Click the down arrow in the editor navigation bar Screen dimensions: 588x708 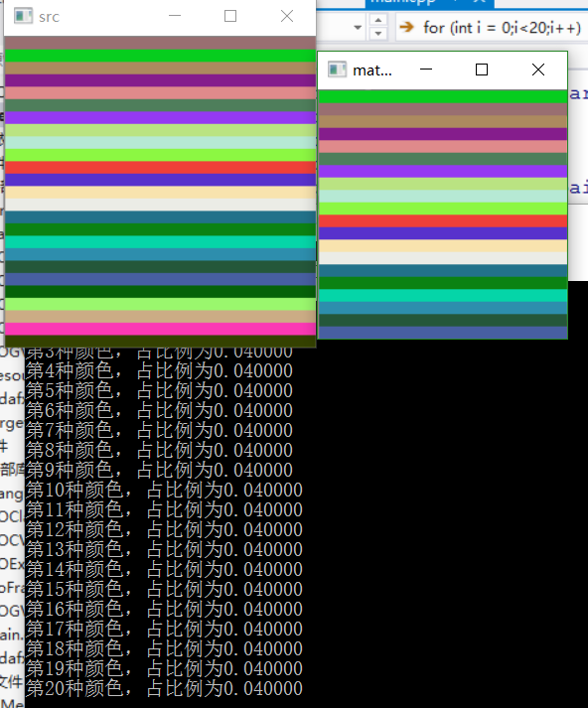pyautogui.click(x=378, y=34)
